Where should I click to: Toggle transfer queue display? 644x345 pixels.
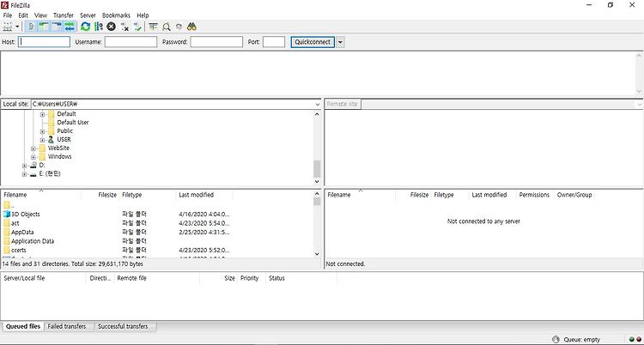click(70, 27)
